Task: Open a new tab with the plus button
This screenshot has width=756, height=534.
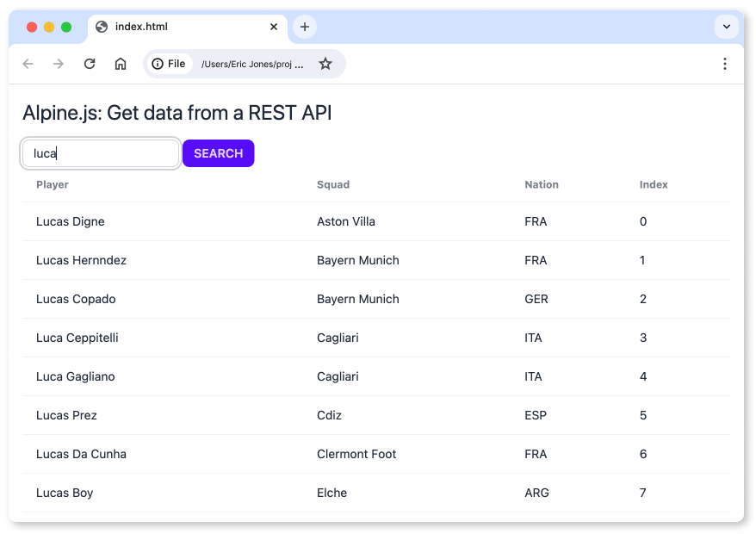Action: [x=304, y=27]
